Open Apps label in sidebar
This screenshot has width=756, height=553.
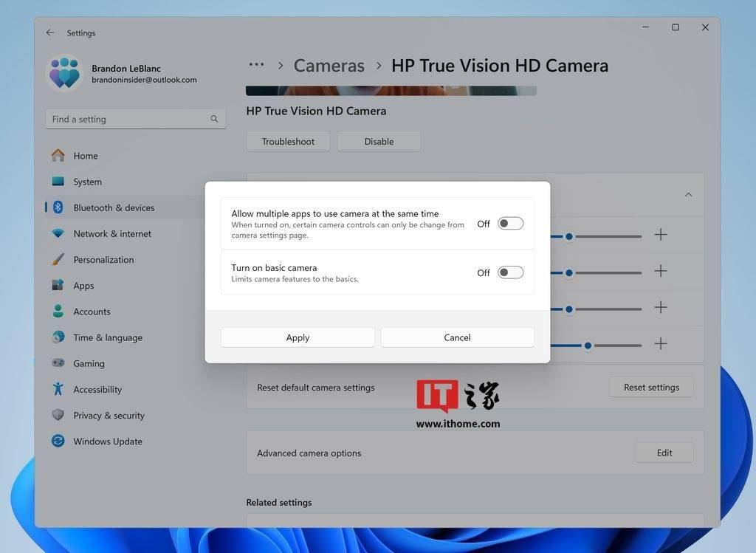click(83, 286)
